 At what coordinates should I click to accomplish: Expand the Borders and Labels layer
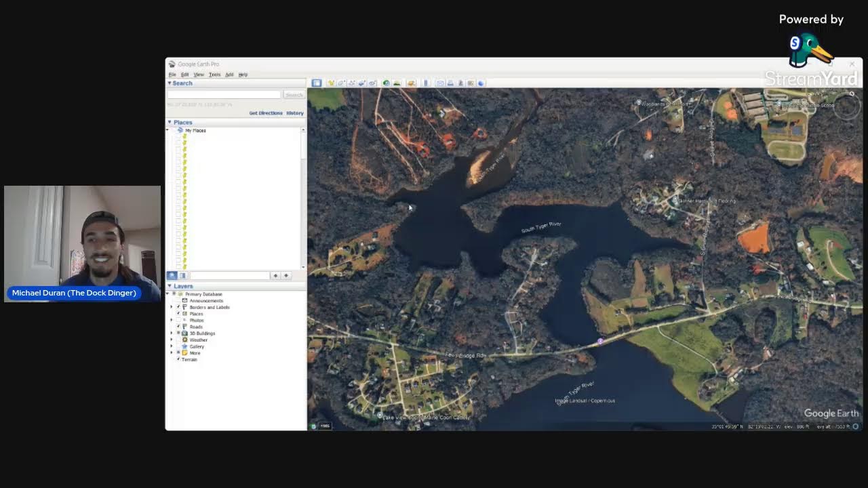pos(172,307)
